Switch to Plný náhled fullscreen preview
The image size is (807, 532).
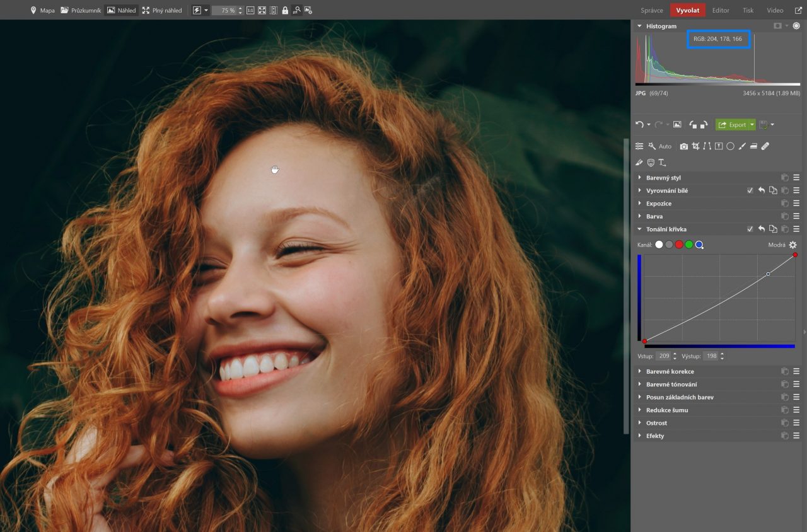coord(162,10)
